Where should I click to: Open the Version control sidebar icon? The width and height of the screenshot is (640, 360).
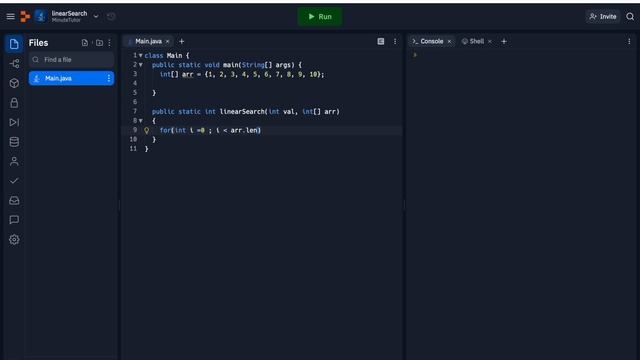14,64
